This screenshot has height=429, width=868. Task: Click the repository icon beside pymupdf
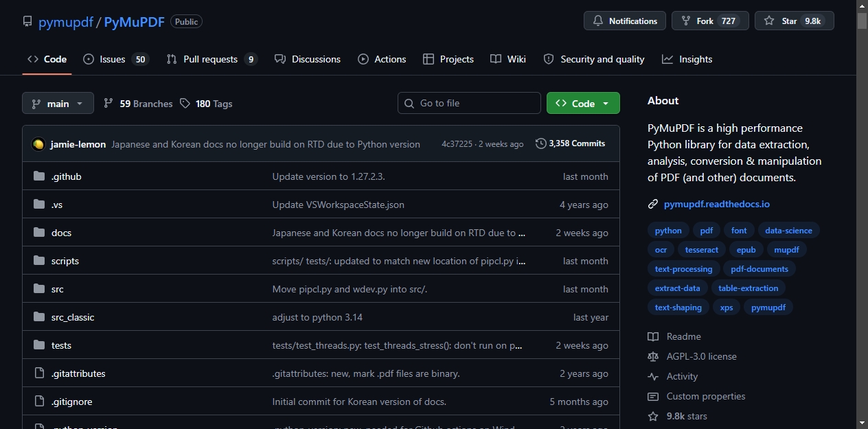pyautogui.click(x=27, y=21)
